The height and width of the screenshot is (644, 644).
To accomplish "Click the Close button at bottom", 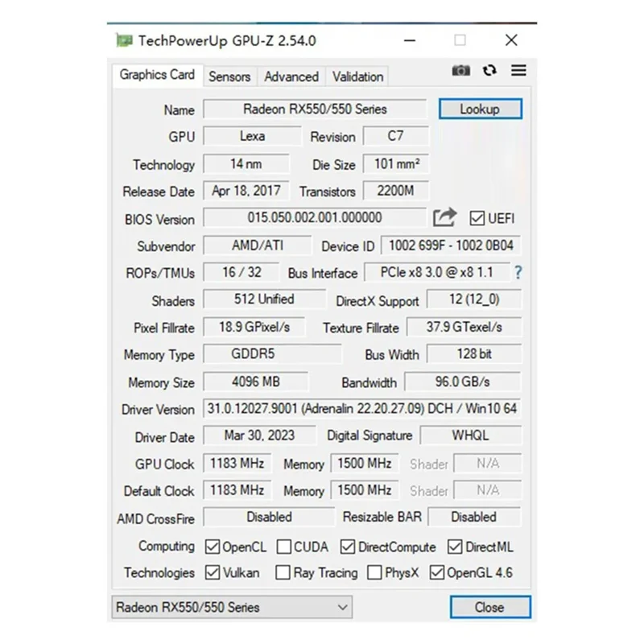I will [x=490, y=607].
